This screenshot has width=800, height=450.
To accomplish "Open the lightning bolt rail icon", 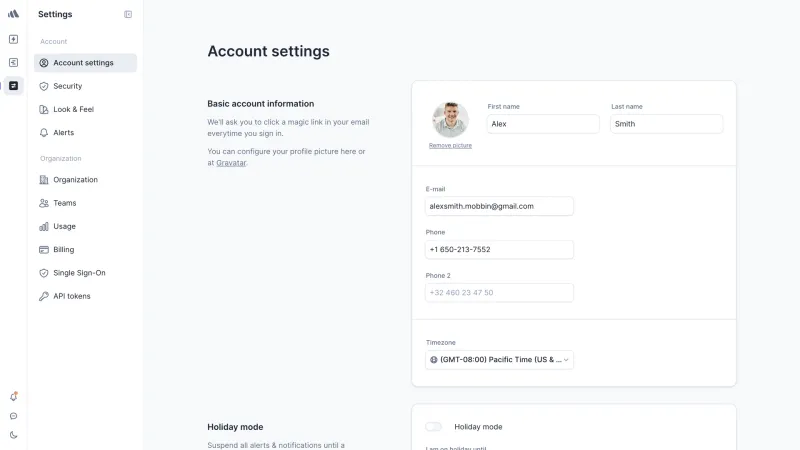I will [x=13, y=39].
